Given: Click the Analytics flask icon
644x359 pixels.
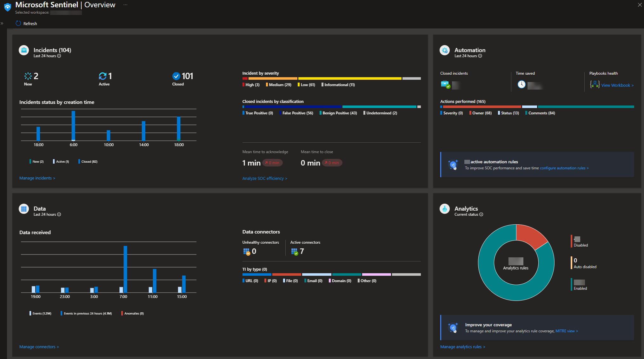Looking at the screenshot, I should click(x=445, y=209).
